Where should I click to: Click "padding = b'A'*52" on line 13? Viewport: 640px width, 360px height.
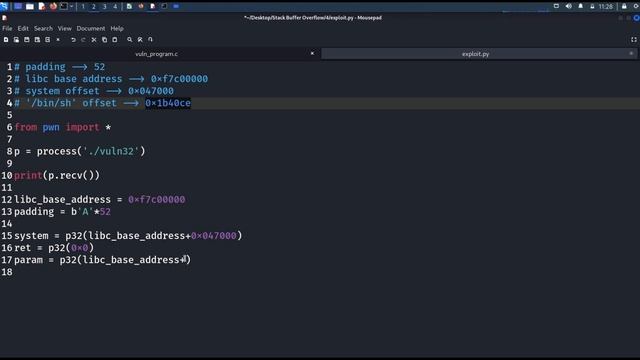pyautogui.click(x=62, y=212)
